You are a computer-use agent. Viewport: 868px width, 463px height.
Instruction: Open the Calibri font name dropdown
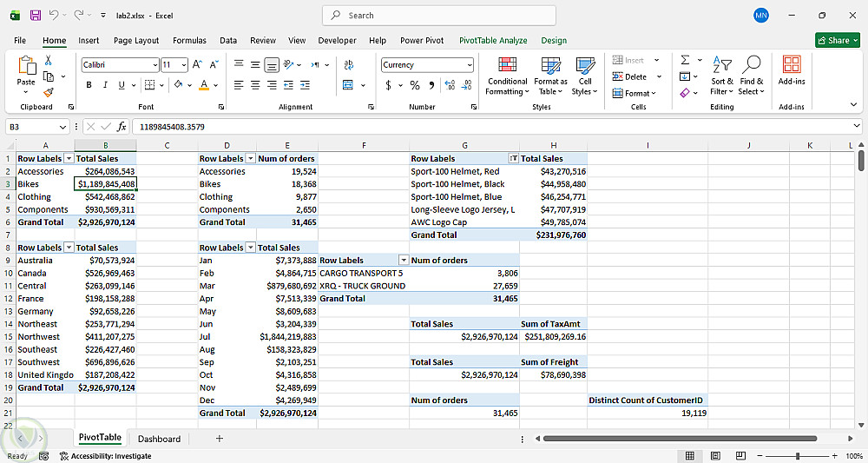coord(155,65)
